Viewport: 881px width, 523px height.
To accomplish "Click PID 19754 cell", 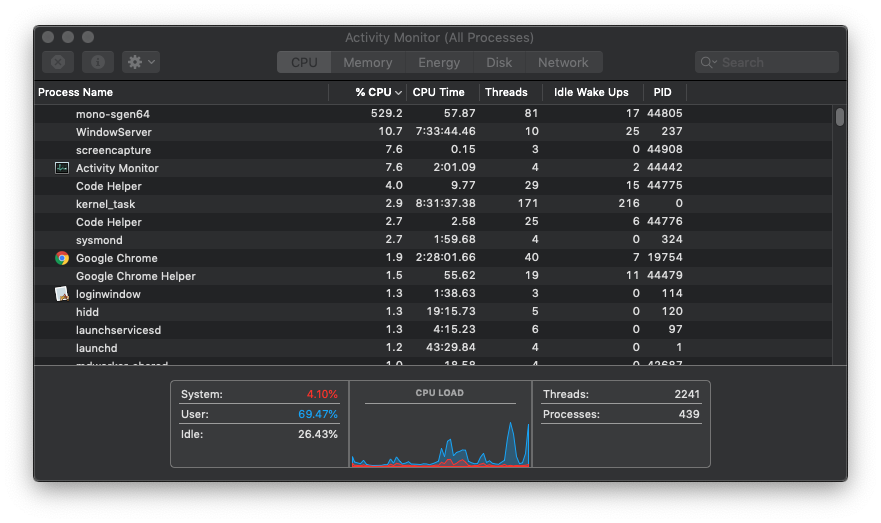I will click(665, 257).
